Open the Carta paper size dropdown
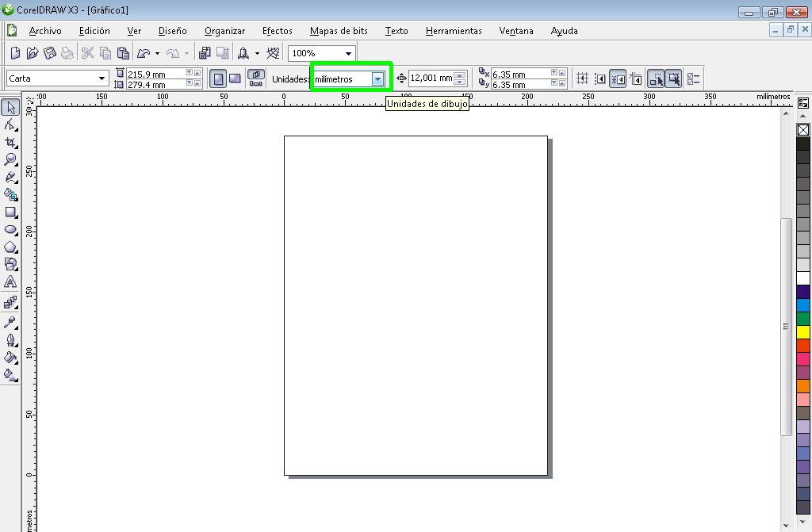The image size is (812, 532). [x=101, y=78]
